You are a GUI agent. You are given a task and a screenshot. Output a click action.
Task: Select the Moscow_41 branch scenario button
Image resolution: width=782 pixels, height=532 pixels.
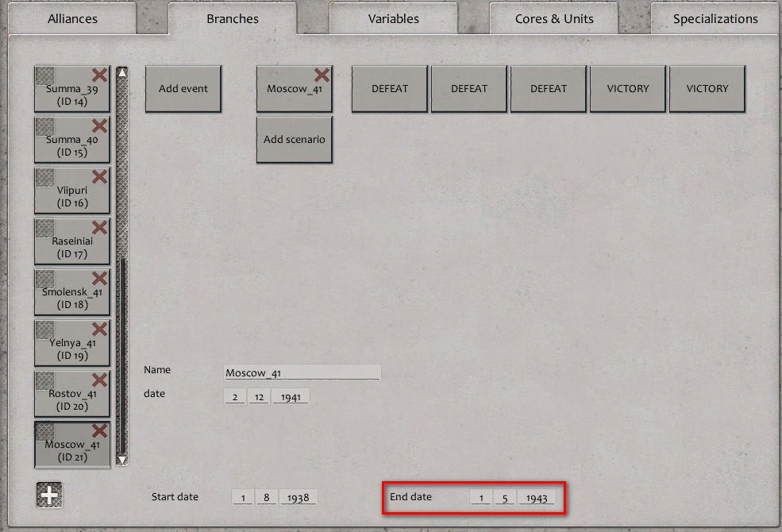point(295,90)
